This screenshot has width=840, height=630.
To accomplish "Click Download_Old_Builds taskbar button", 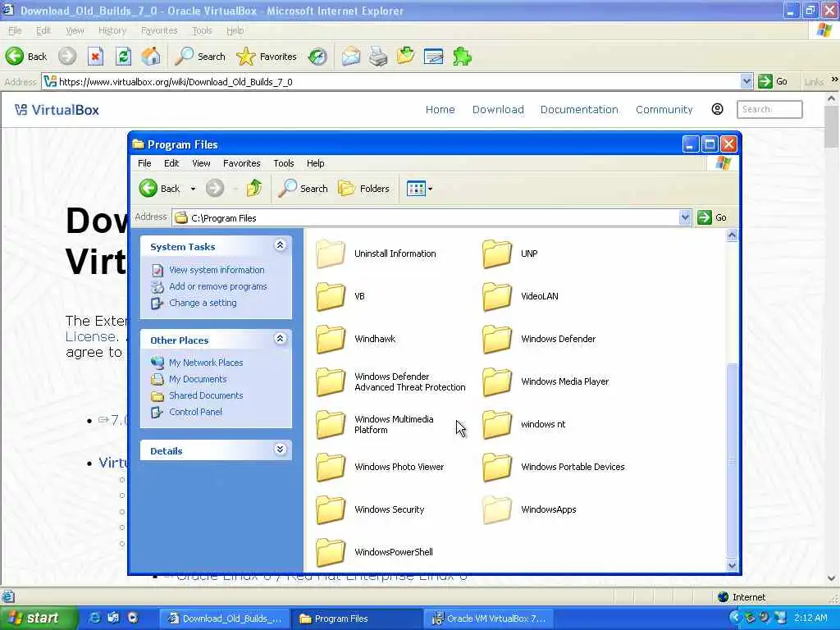I will coord(225,619).
